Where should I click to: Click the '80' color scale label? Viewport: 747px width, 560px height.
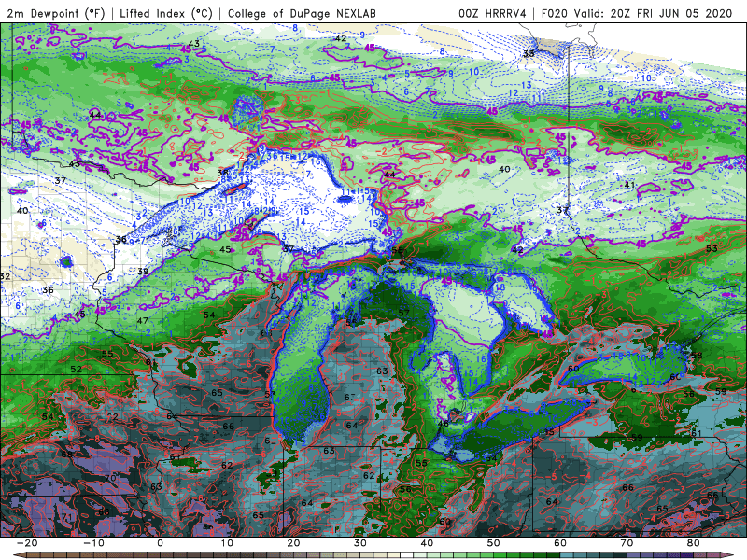pyautogui.click(x=694, y=543)
